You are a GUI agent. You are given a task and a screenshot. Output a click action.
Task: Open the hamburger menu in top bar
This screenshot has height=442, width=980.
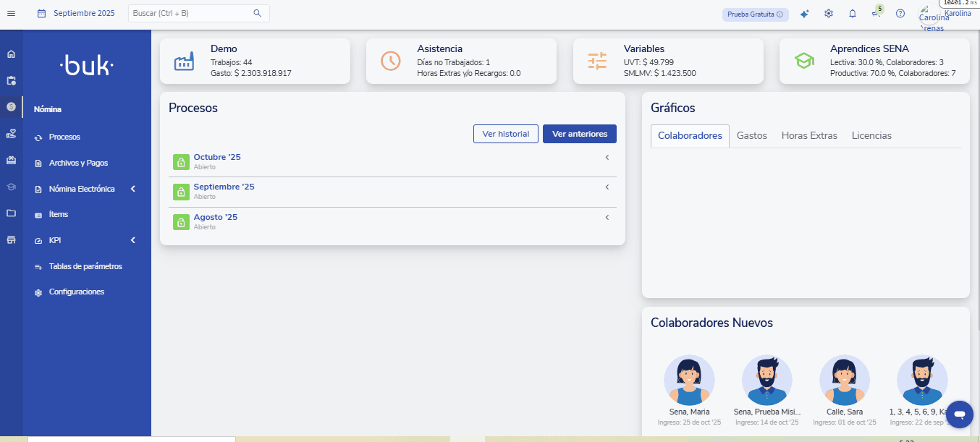point(11,13)
